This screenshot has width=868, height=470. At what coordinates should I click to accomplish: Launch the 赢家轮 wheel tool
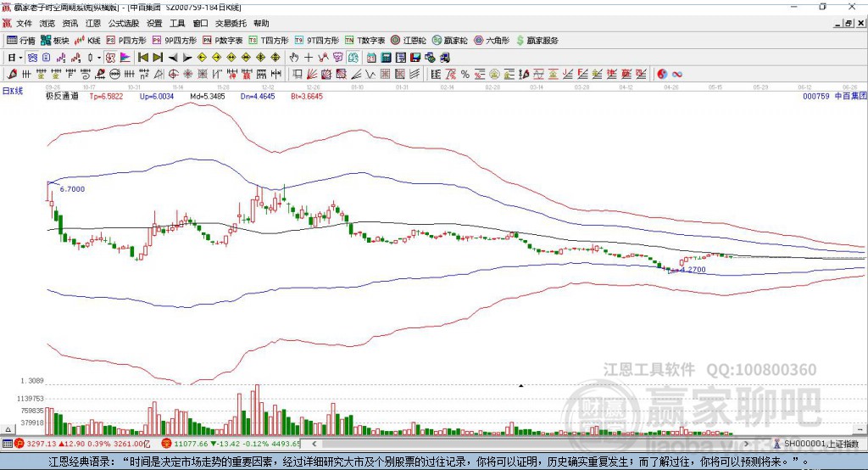coord(449,41)
